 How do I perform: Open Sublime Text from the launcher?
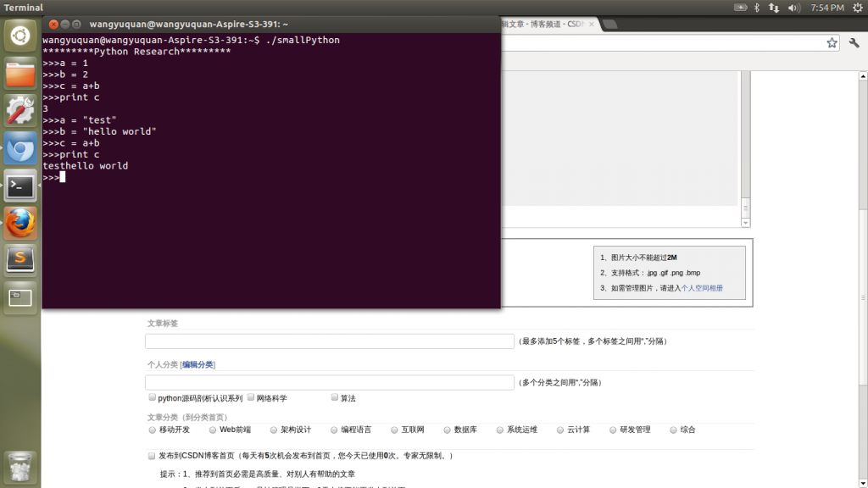[20, 260]
